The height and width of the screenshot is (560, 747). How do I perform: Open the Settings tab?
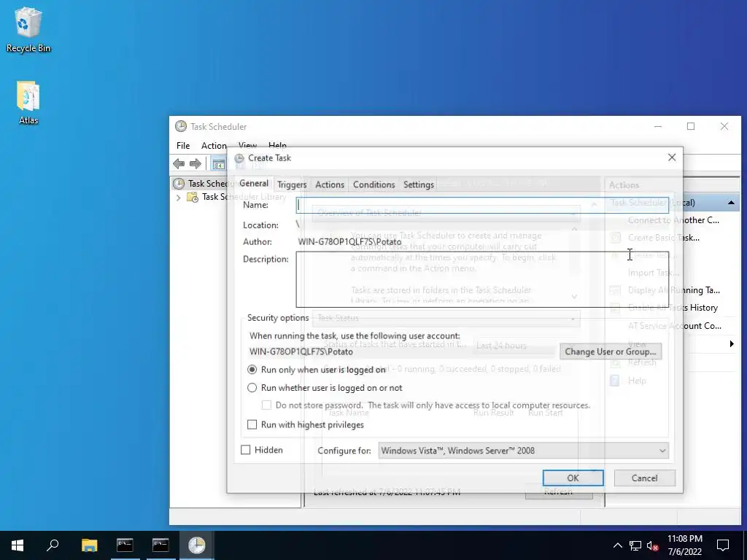pyautogui.click(x=418, y=184)
